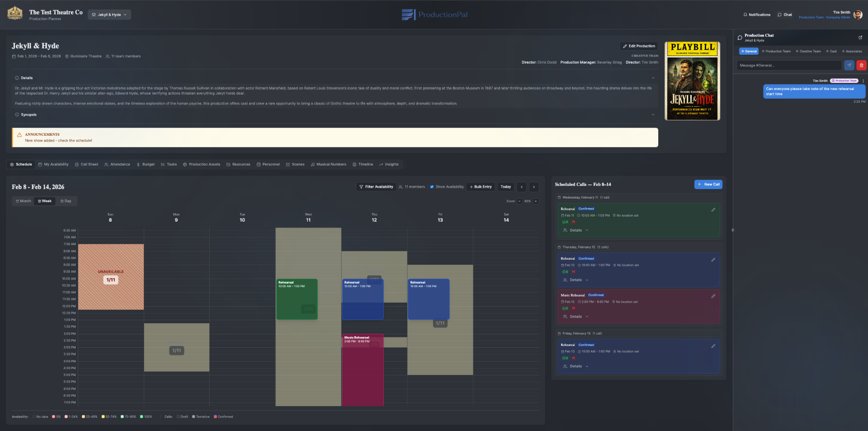Click the Message #General input field
The width and height of the screenshot is (868, 431).
789,66
